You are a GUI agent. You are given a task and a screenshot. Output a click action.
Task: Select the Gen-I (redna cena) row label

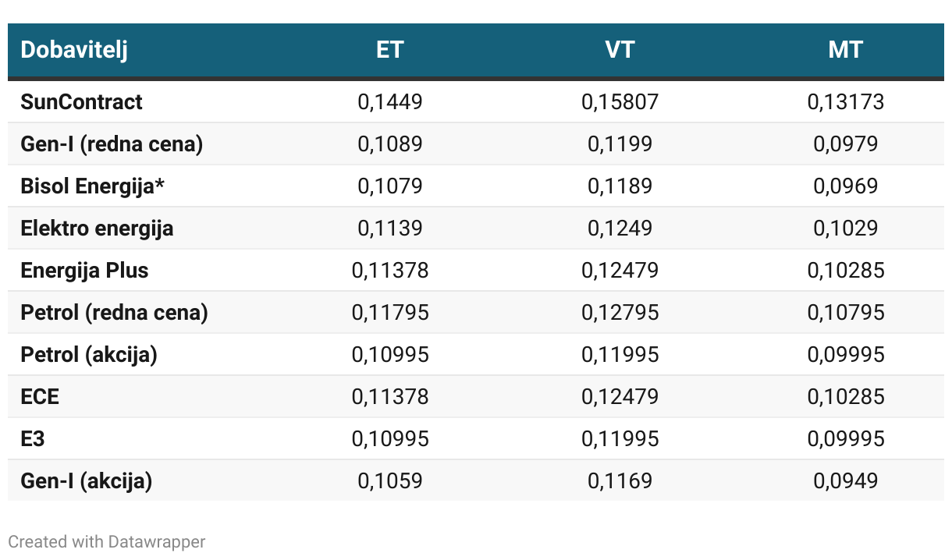(112, 144)
